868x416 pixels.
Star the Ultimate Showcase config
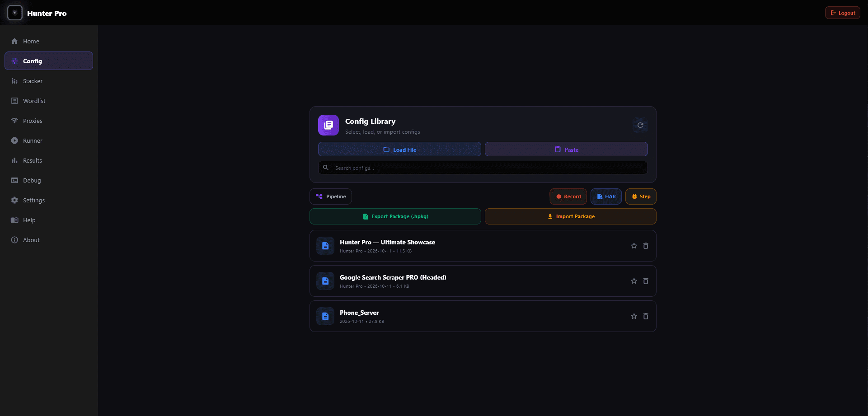[x=634, y=246]
